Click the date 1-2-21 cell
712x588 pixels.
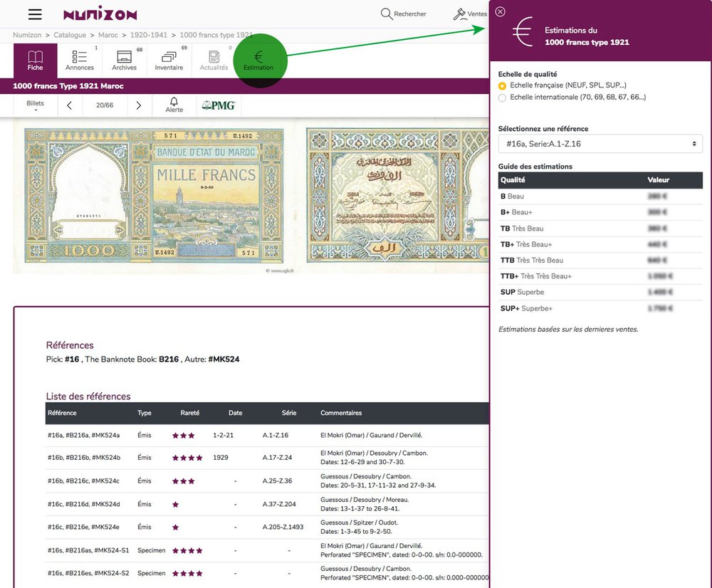[223, 436]
